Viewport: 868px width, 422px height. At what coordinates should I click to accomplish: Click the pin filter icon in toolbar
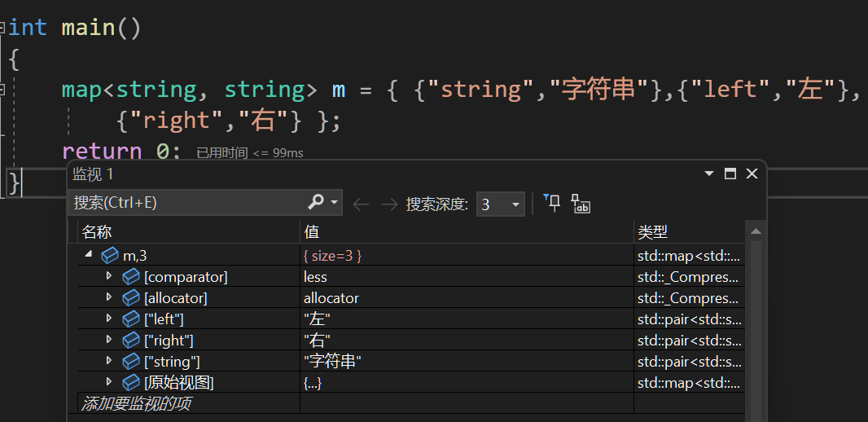coord(552,203)
